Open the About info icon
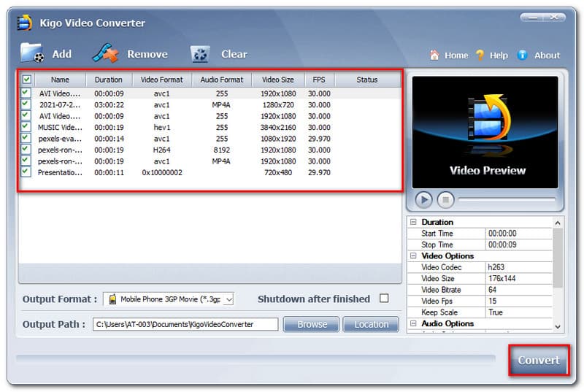Screen dimensions: 584x392 (522, 55)
